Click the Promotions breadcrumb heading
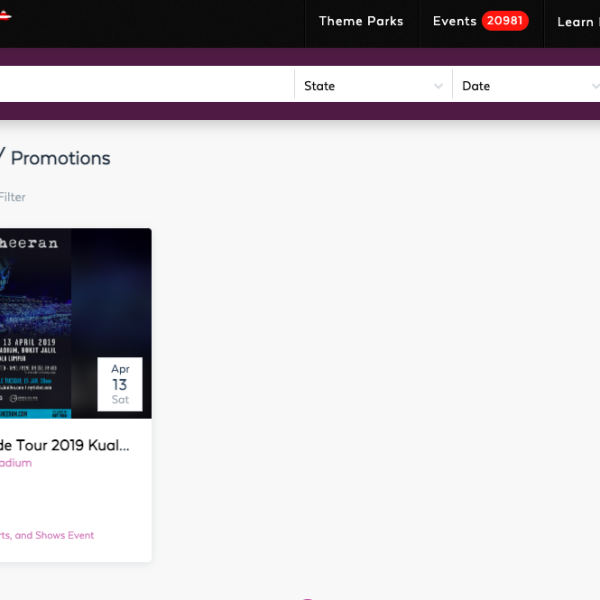 click(60, 158)
